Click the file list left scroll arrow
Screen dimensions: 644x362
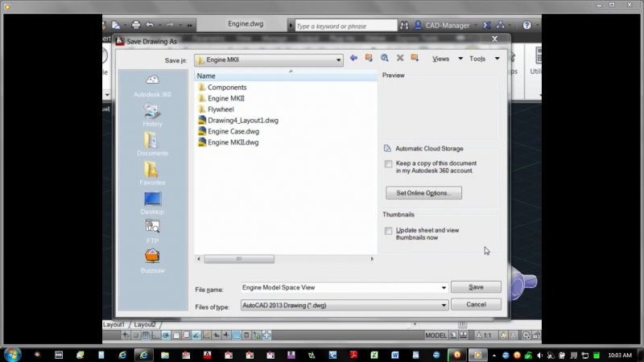(199, 259)
